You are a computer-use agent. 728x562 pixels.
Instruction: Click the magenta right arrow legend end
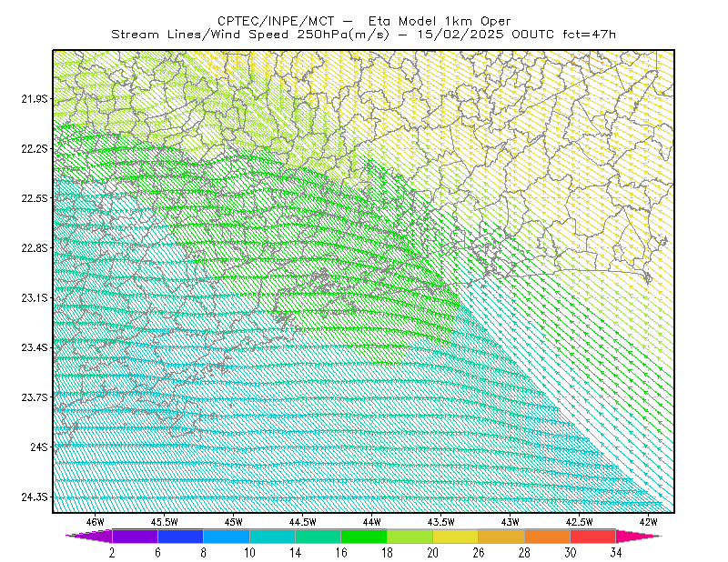coord(639,536)
